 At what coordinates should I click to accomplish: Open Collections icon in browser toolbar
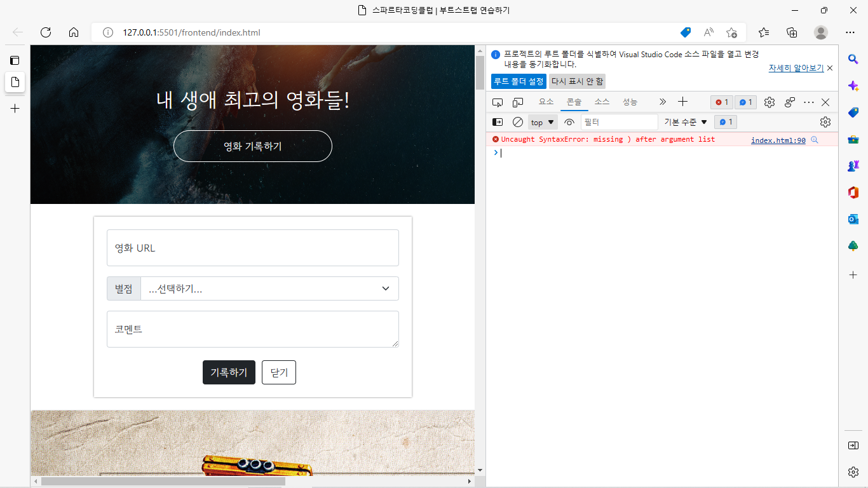pos(792,32)
